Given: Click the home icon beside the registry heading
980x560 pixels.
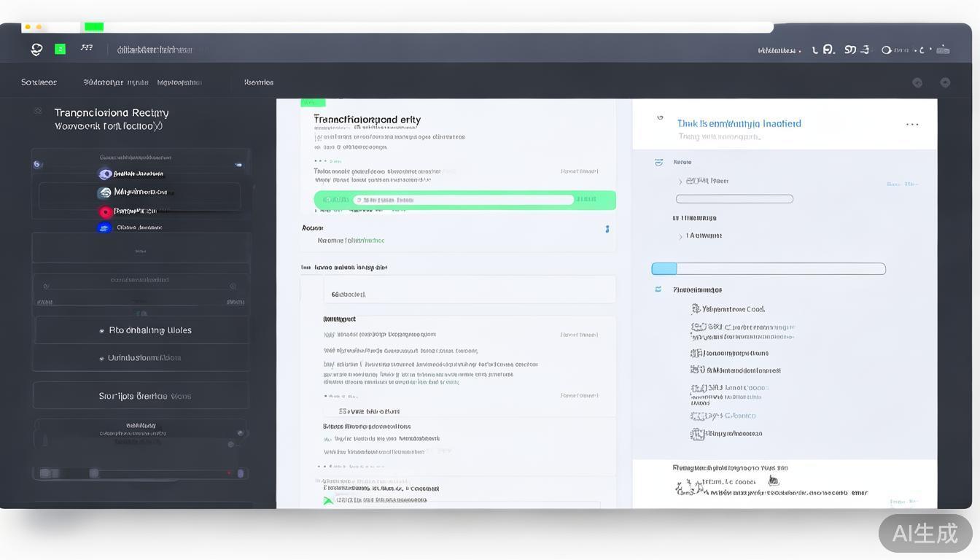Looking at the screenshot, I should (x=38, y=111).
